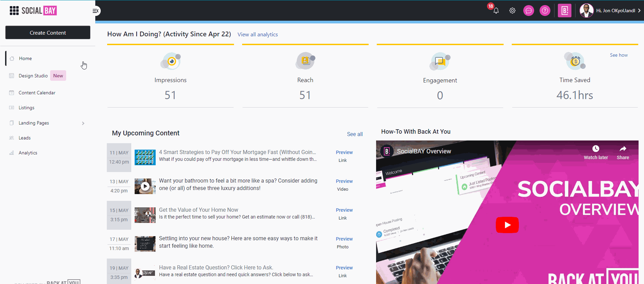This screenshot has width=644, height=284.
Task: Open See all upcoming content link
Action: 355,134
